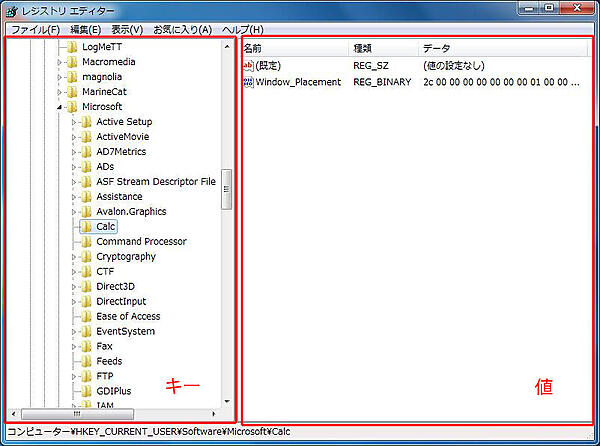Expand the FTP key
The height and width of the screenshot is (446, 600).
pos(74,377)
